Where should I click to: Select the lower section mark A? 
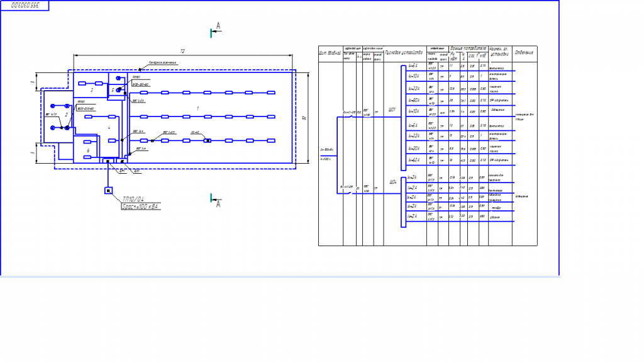point(218,204)
